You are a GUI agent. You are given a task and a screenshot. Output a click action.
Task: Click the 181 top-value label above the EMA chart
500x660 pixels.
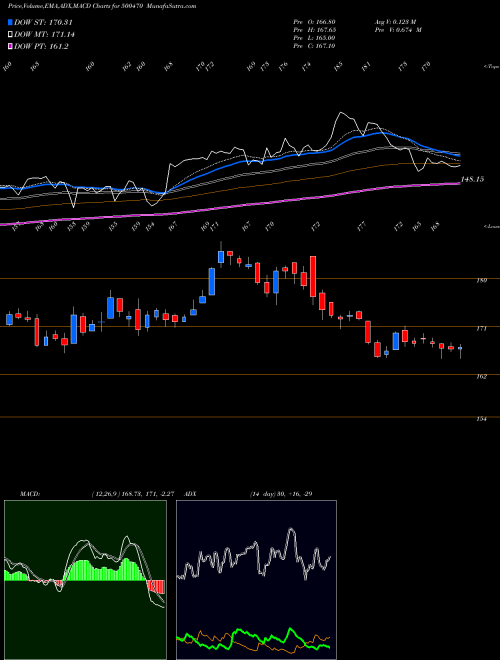click(x=366, y=67)
